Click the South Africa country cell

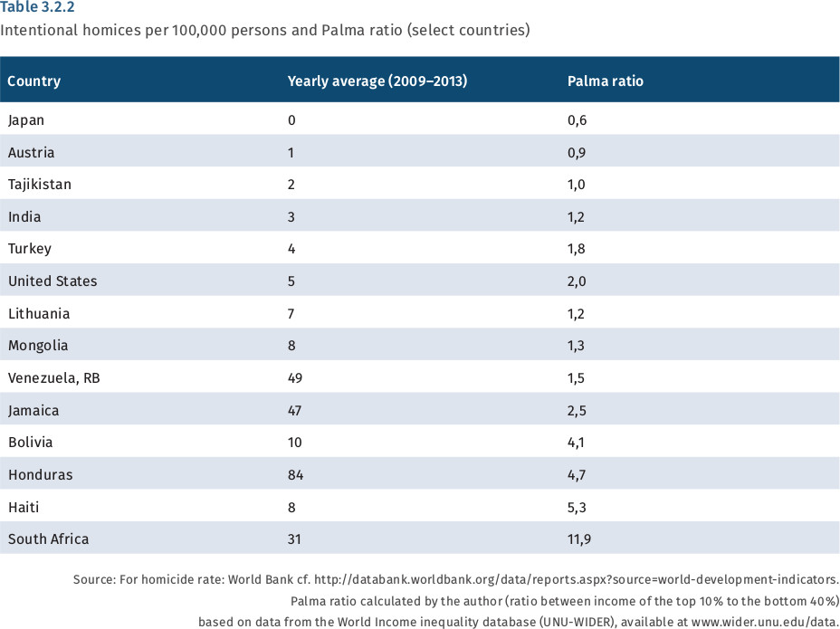point(49,538)
